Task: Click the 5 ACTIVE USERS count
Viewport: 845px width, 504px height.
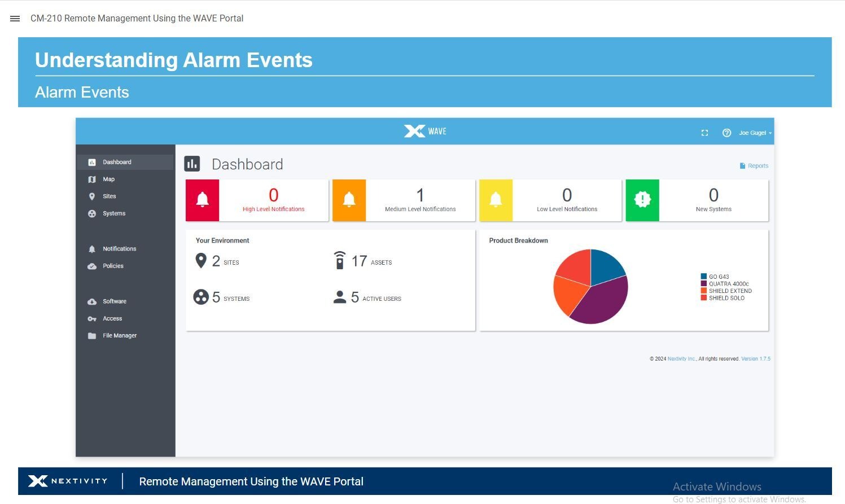Action: [376, 297]
